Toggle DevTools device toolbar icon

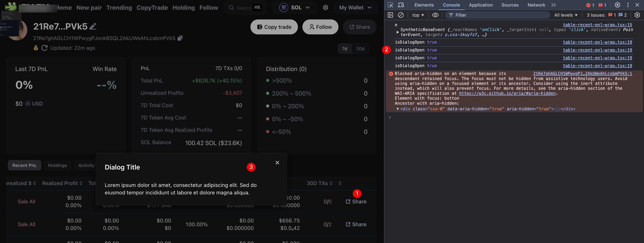coord(401,5)
